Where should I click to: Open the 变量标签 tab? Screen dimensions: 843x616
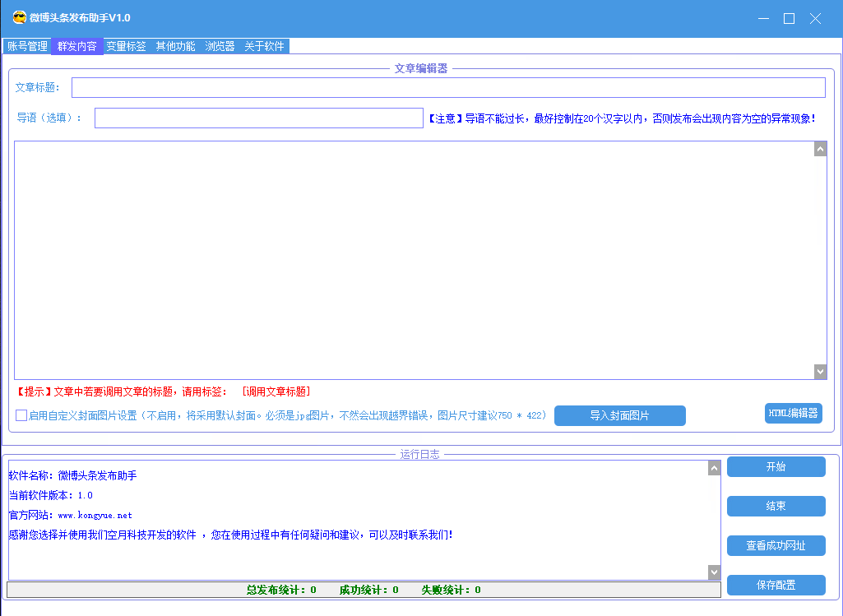(x=126, y=46)
